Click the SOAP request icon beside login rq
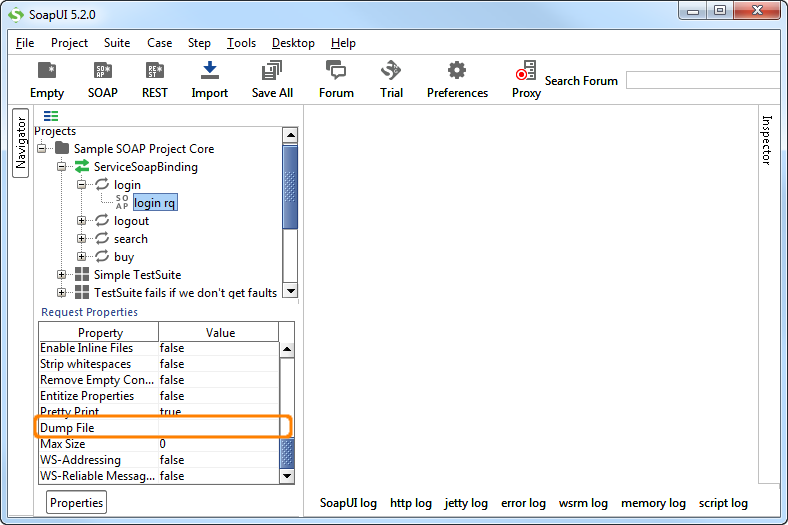 (x=122, y=202)
